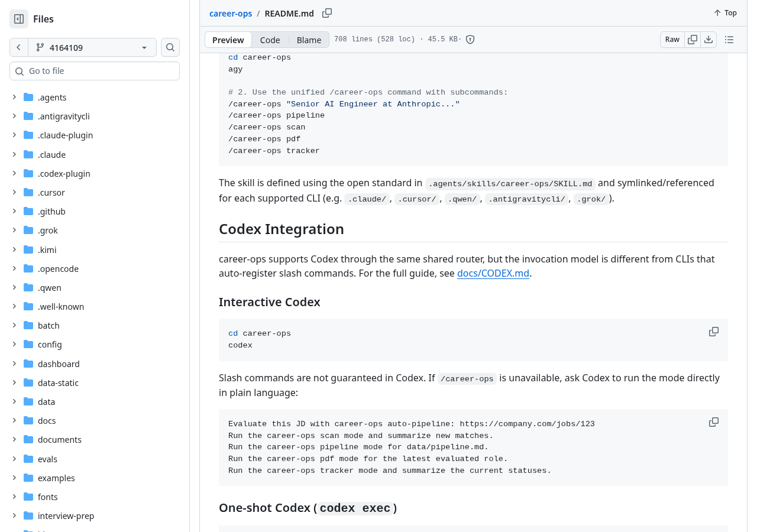
Task: Click the shield icon next to file size
Action: (x=470, y=40)
